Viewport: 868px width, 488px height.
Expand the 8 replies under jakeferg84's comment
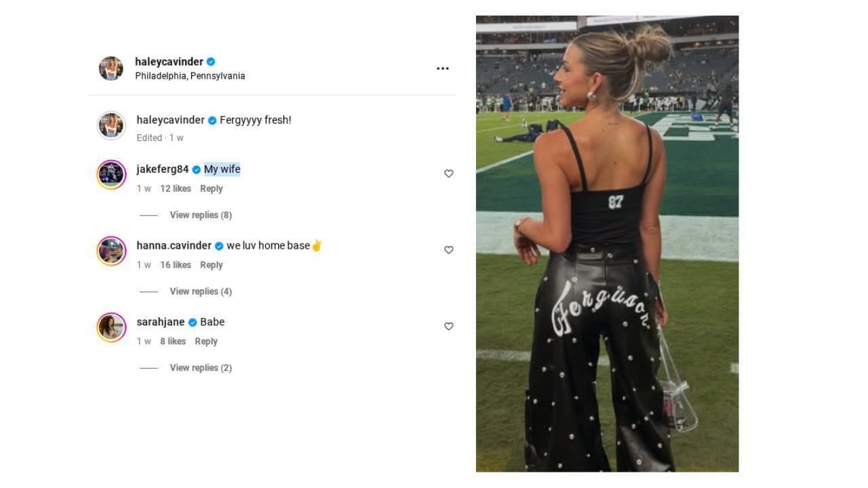[201, 215]
